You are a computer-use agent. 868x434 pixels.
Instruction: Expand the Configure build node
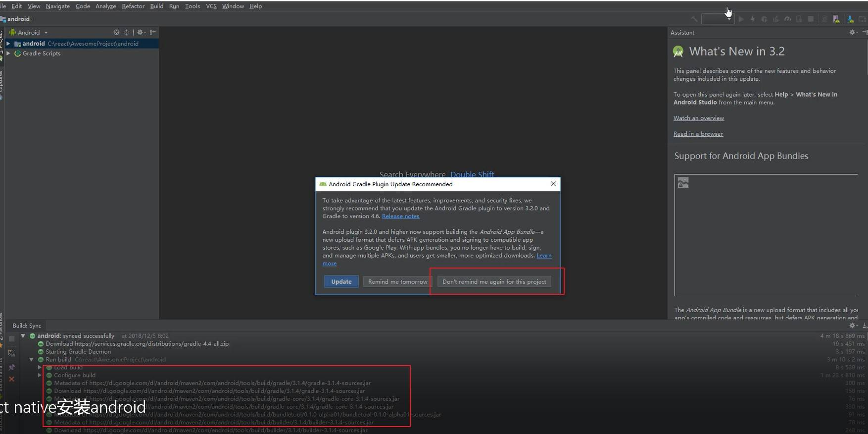click(x=40, y=376)
